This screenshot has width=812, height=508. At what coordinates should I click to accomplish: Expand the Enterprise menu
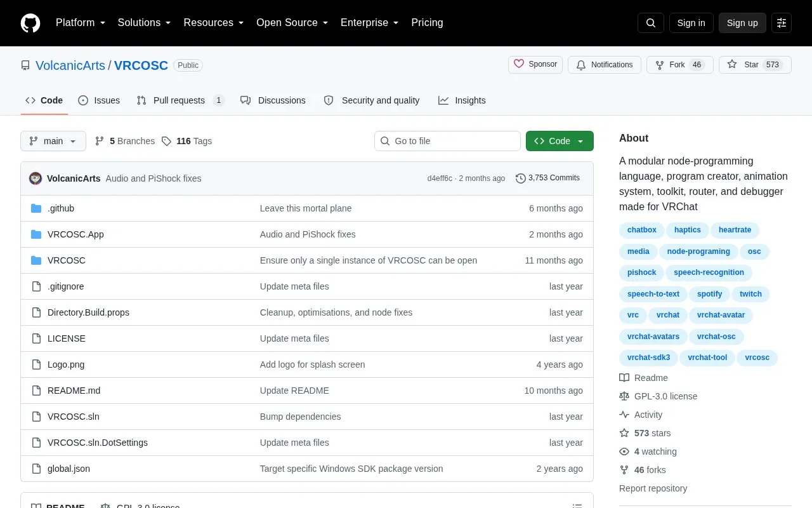pyautogui.click(x=370, y=23)
